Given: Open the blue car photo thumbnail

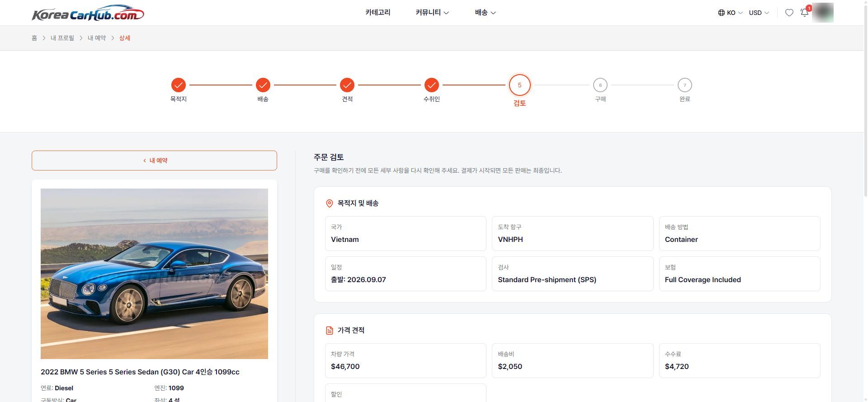Looking at the screenshot, I should pyautogui.click(x=154, y=274).
